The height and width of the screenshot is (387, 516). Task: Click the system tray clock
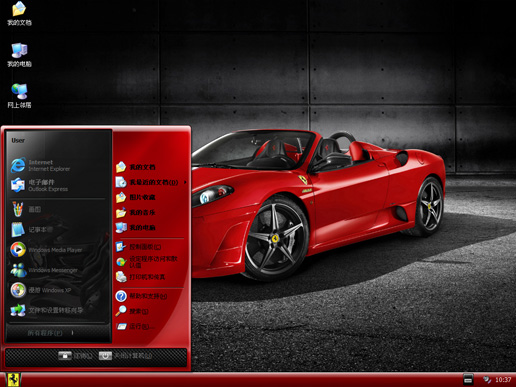click(503, 380)
